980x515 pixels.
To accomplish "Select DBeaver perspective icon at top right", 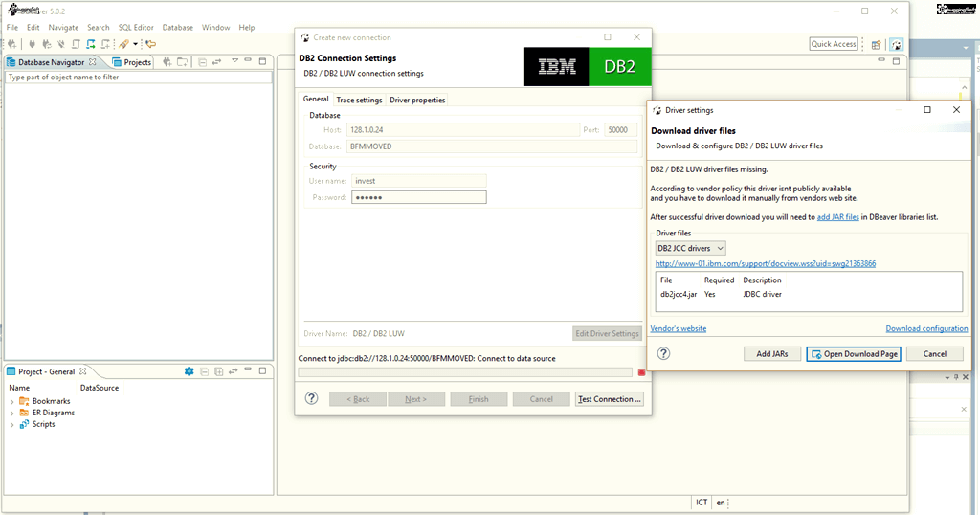I will [896, 44].
